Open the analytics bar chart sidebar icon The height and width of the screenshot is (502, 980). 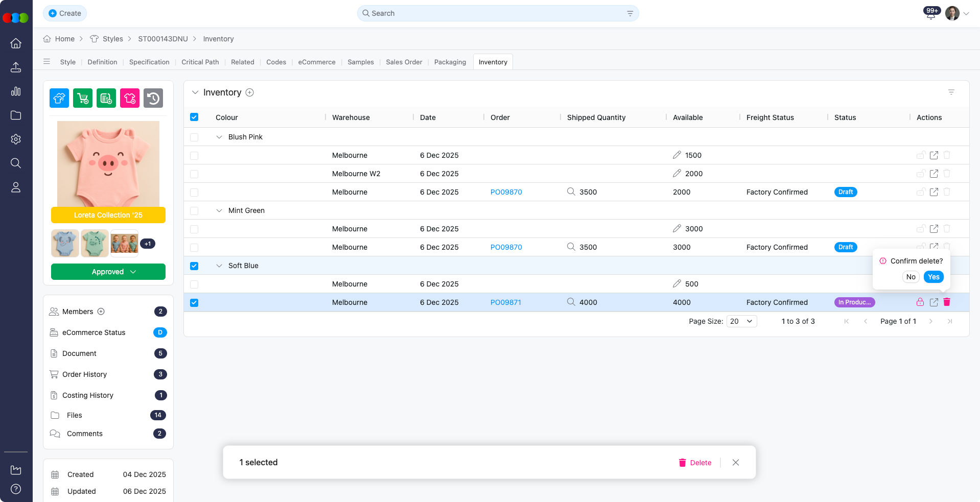(x=16, y=91)
